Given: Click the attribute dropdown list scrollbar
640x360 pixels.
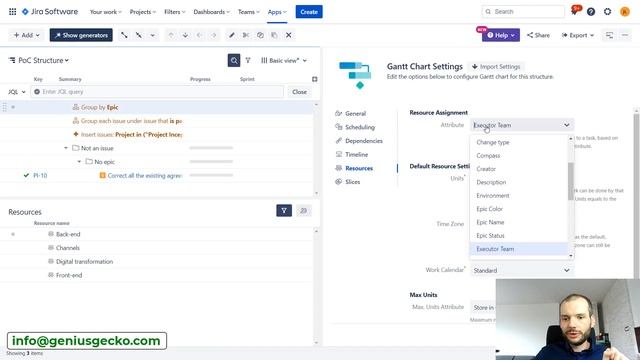Looking at the screenshot, I should pyautogui.click(x=571, y=181).
